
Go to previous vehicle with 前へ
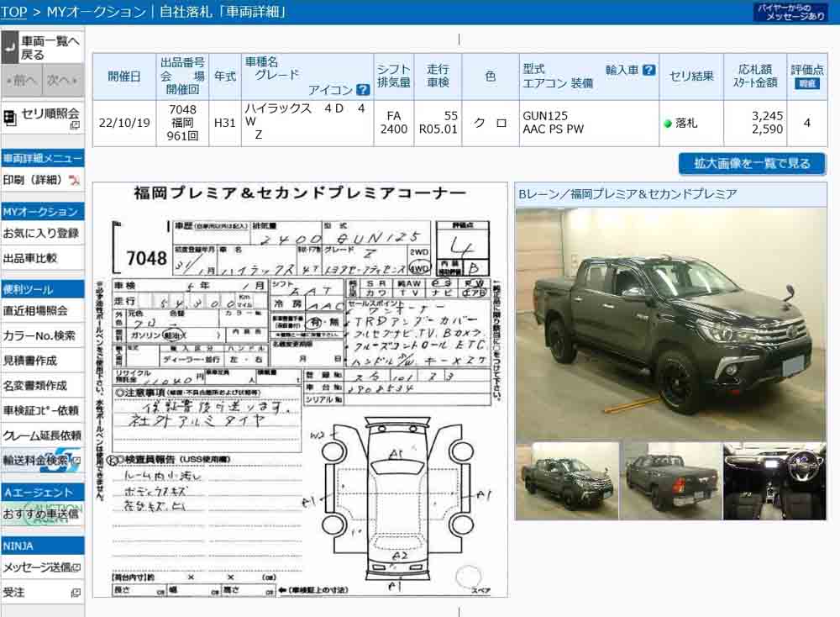pos(22,81)
